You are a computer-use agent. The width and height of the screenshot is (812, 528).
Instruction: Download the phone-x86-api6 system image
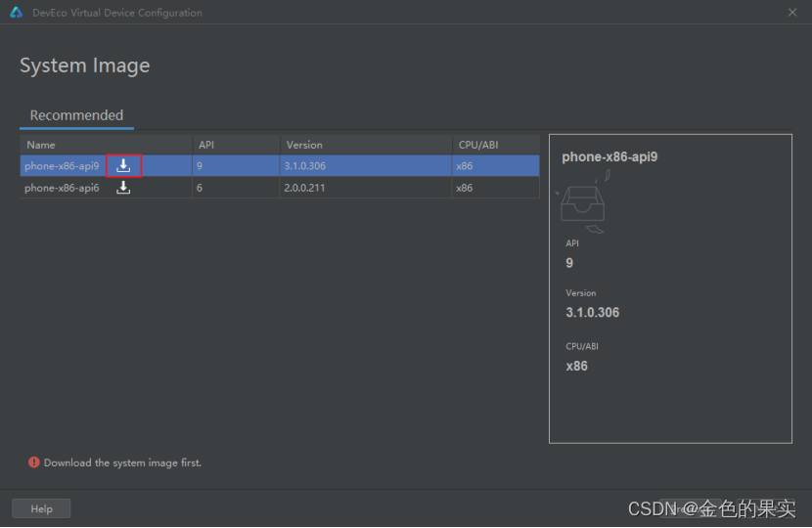pos(123,188)
